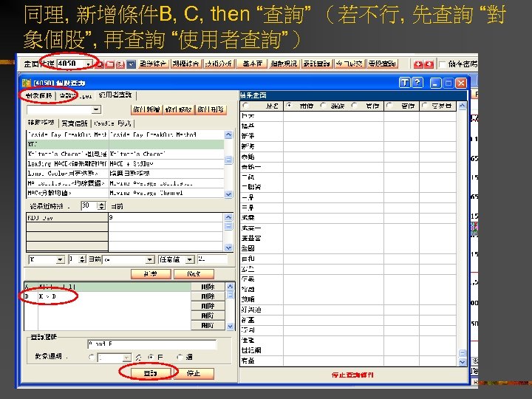Click the magnifier search icon beside stock code
Viewport: 532px width, 399px height.
[100, 64]
